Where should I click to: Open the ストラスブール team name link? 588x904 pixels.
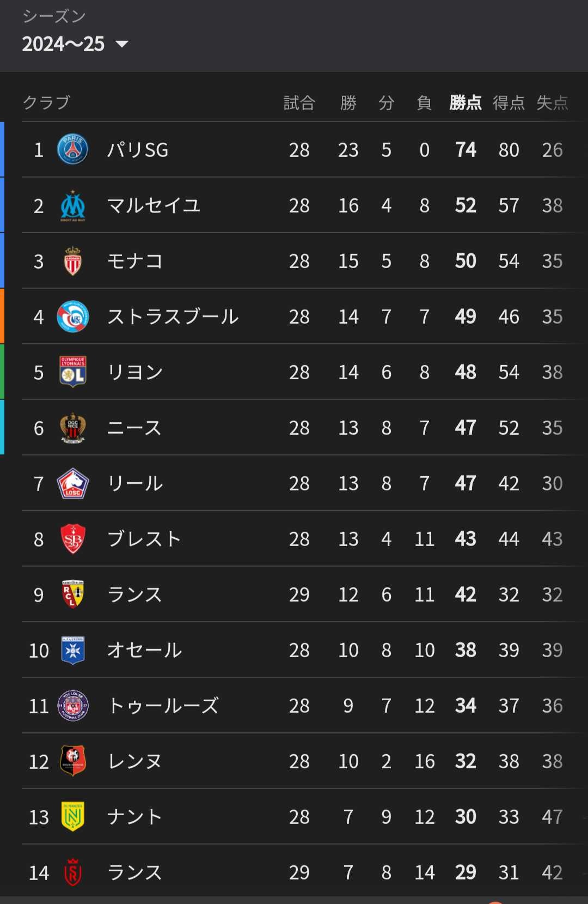click(173, 317)
